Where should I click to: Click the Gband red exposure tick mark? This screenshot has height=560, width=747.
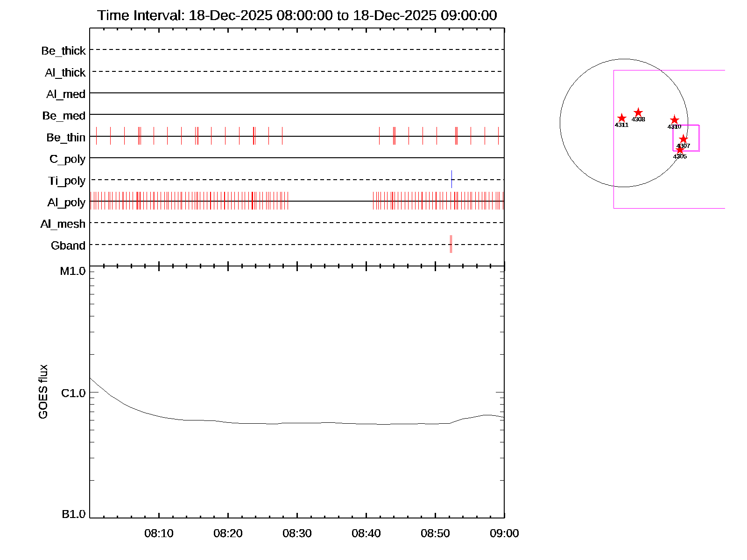(x=451, y=244)
